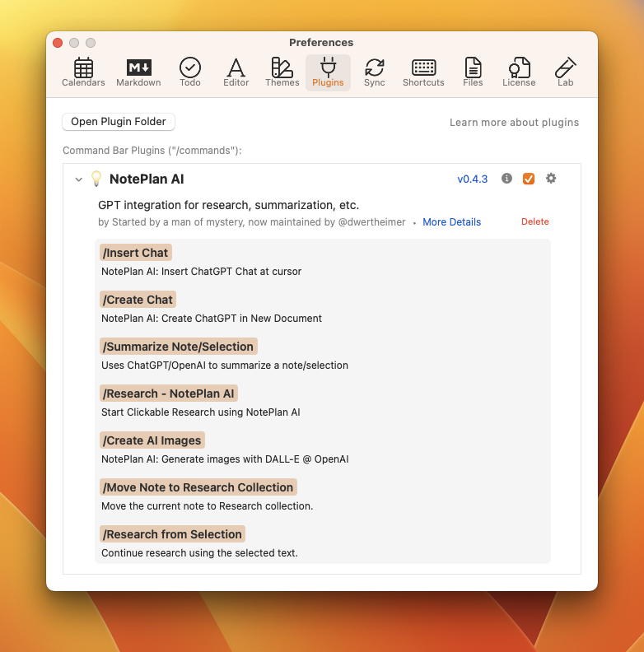
Task: Switch to the Themes preferences tab
Action: click(x=282, y=72)
